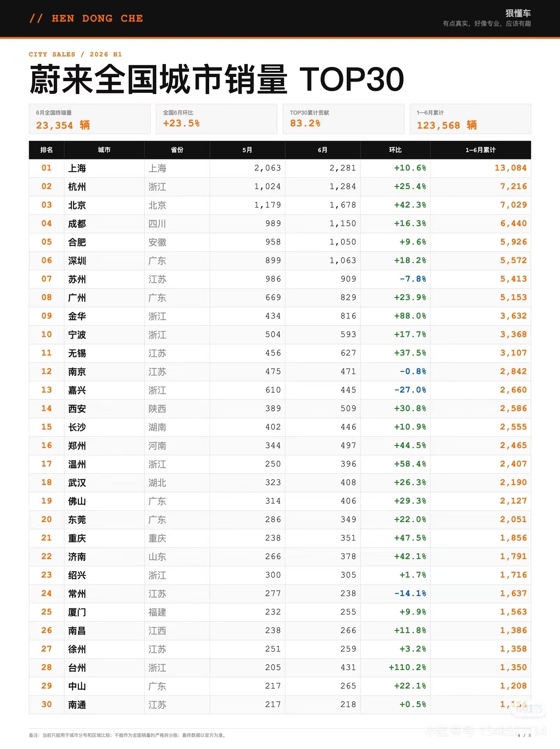Click city name 深圳
Image resolution: width=560 pixels, height=749 pixels.
(77, 261)
